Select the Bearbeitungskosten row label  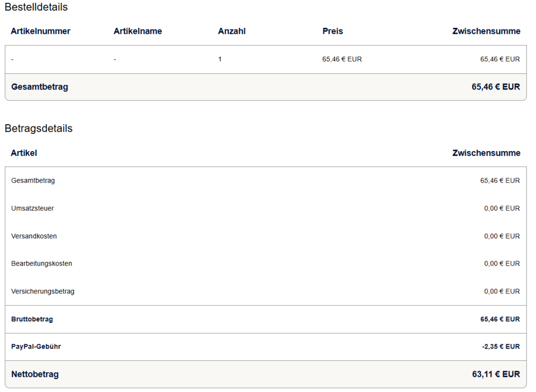coord(41,263)
